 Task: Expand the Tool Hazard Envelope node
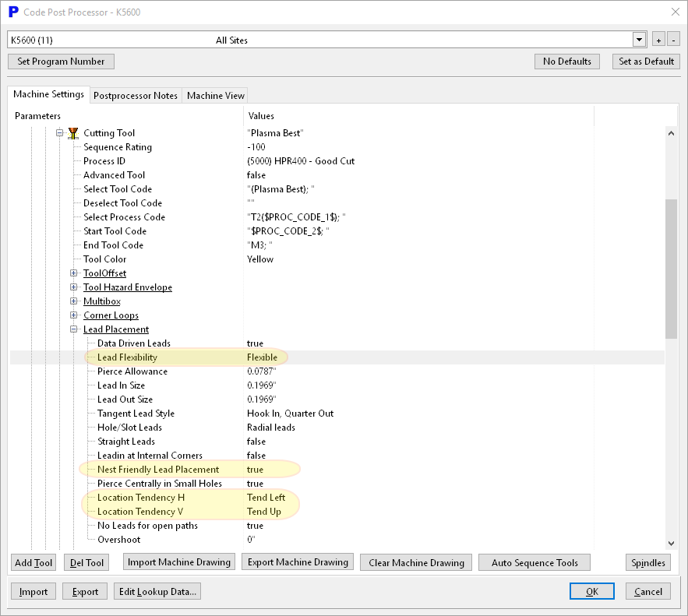74,287
